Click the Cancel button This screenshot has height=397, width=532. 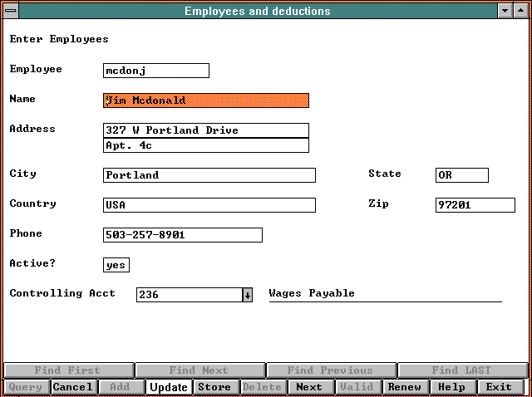pos(72,387)
